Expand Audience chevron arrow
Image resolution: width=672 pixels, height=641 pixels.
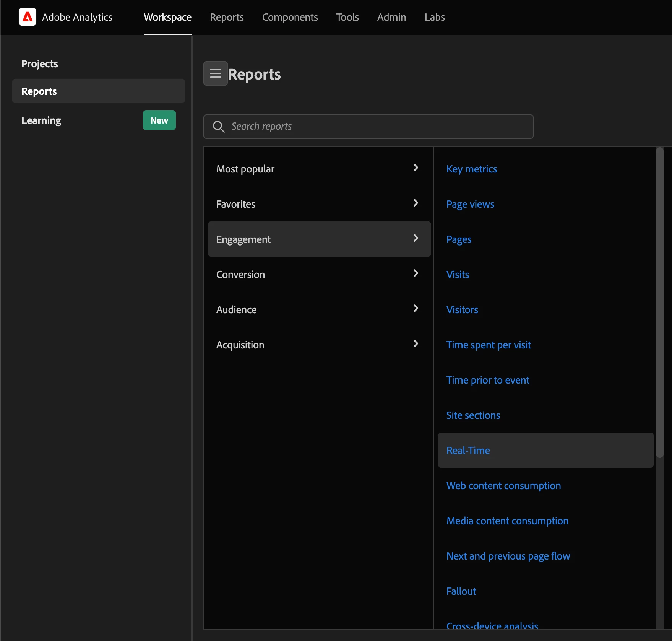click(416, 309)
